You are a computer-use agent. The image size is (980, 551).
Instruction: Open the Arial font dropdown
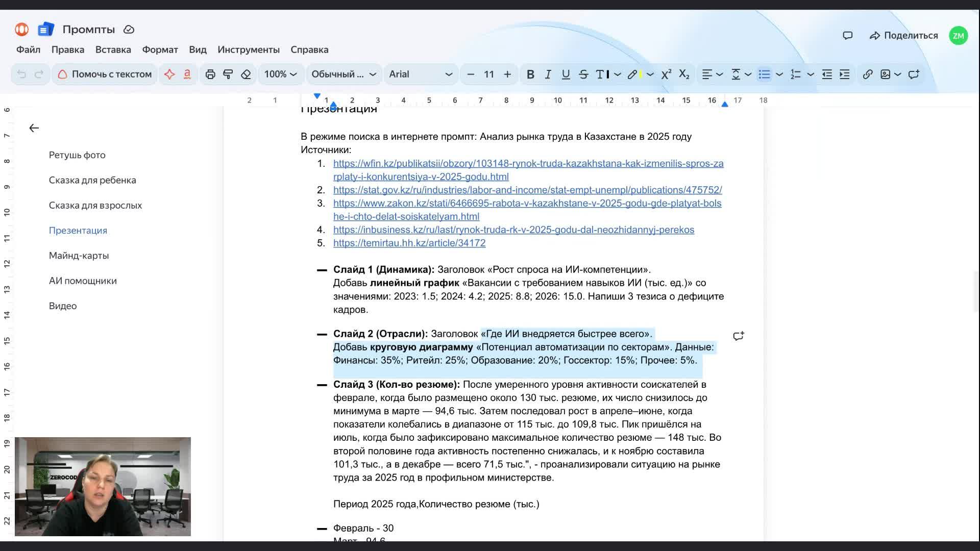(421, 74)
